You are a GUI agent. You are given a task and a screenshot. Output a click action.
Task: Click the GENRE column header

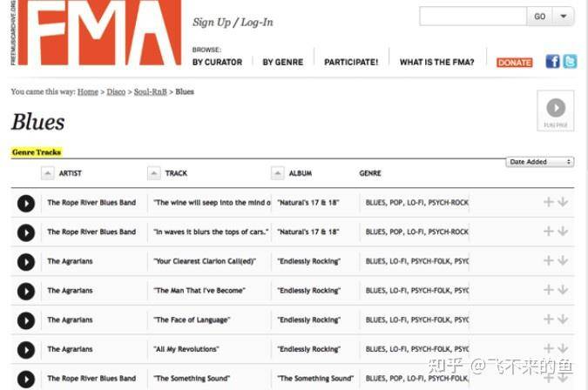(x=370, y=173)
